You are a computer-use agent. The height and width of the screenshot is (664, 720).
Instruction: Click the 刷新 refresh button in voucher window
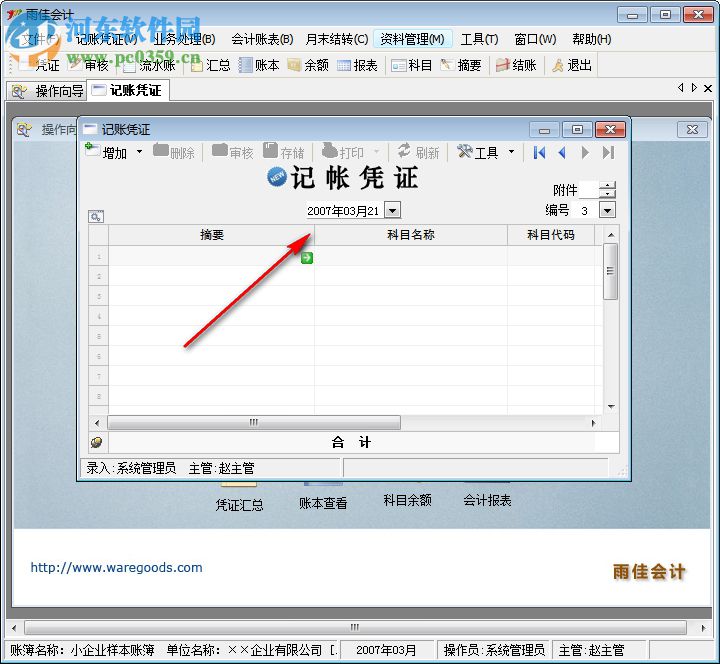coord(418,152)
